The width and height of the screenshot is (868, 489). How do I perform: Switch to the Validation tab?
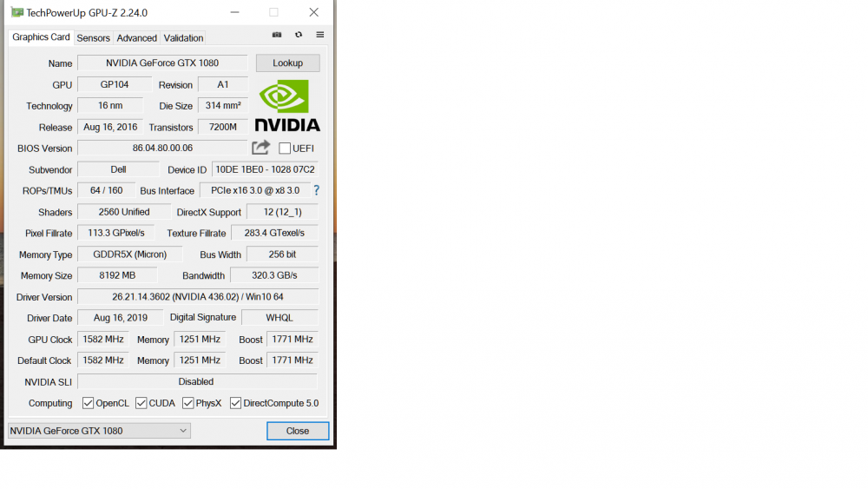pyautogui.click(x=183, y=38)
